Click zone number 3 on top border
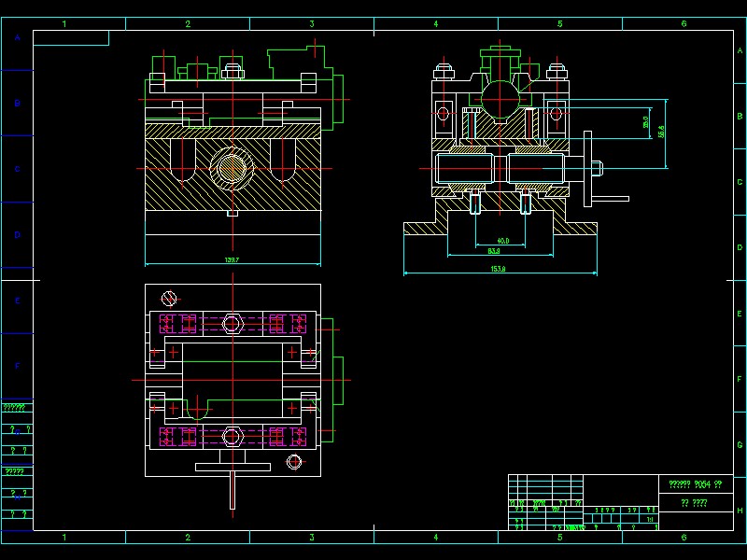Image resolution: width=747 pixels, height=560 pixels. 312,24
